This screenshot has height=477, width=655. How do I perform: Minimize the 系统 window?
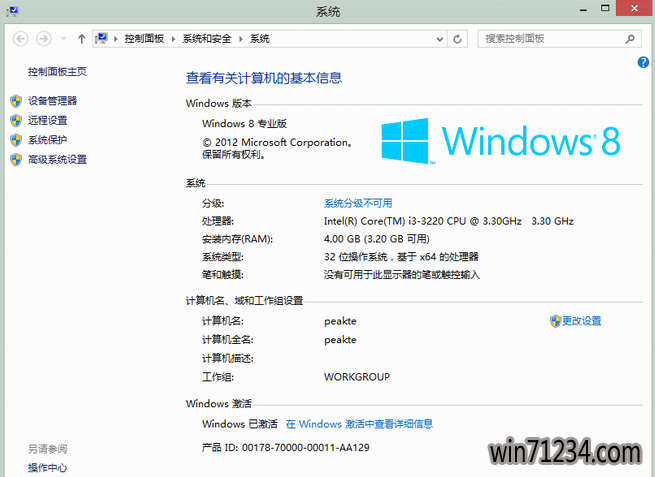pyautogui.click(x=584, y=9)
